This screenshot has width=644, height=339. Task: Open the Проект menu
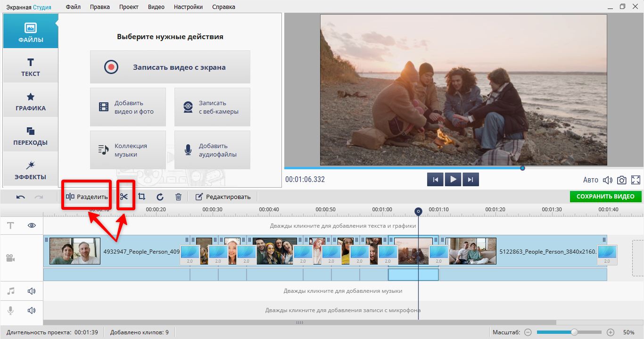pos(129,7)
